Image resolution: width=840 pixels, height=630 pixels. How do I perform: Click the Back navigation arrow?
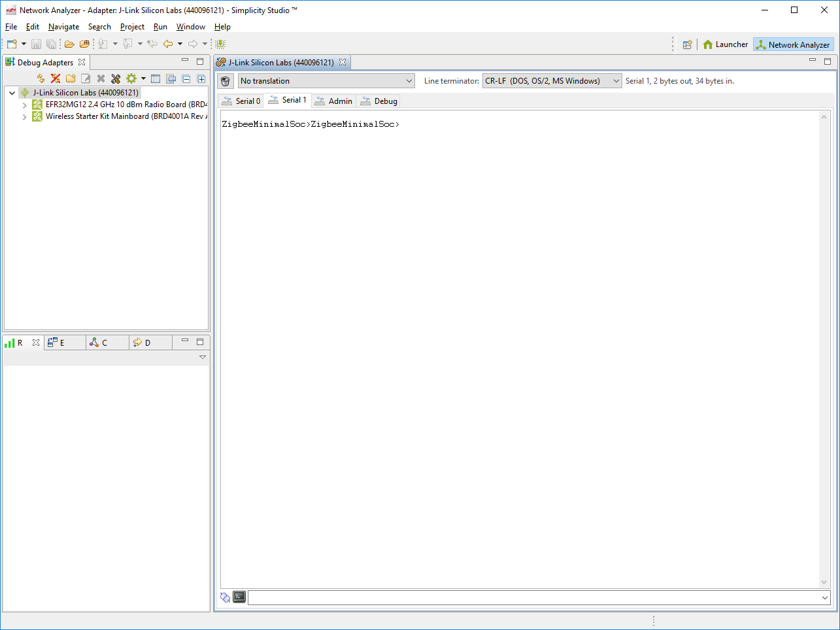(168, 44)
